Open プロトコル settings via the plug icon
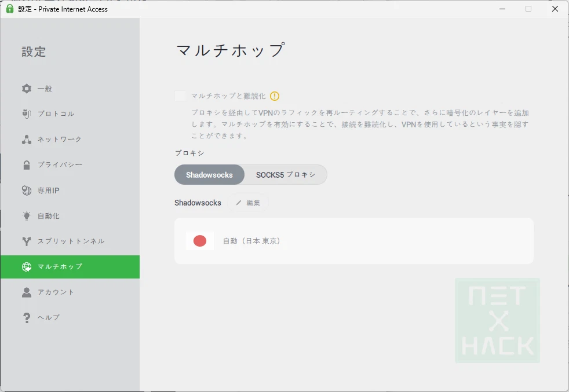The image size is (569, 392). coord(26,113)
